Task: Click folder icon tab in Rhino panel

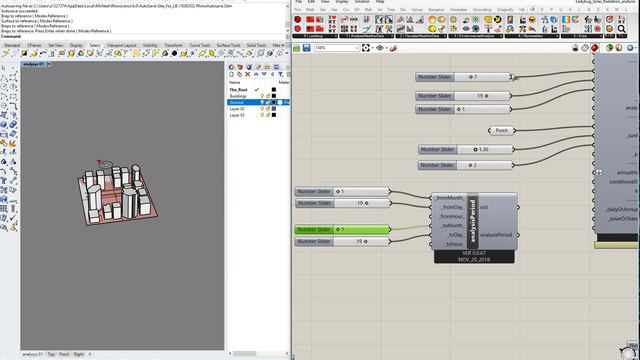Action: tap(267, 67)
